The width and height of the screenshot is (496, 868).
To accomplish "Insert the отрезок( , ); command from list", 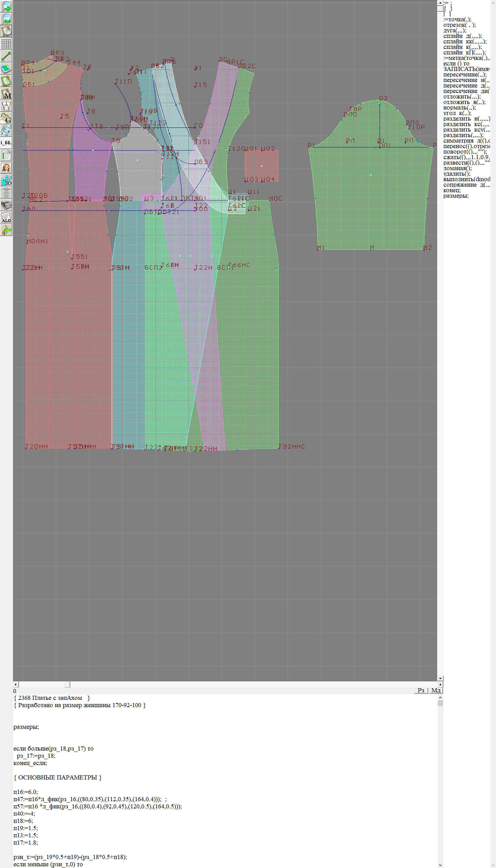I will (x=459, y=25).
